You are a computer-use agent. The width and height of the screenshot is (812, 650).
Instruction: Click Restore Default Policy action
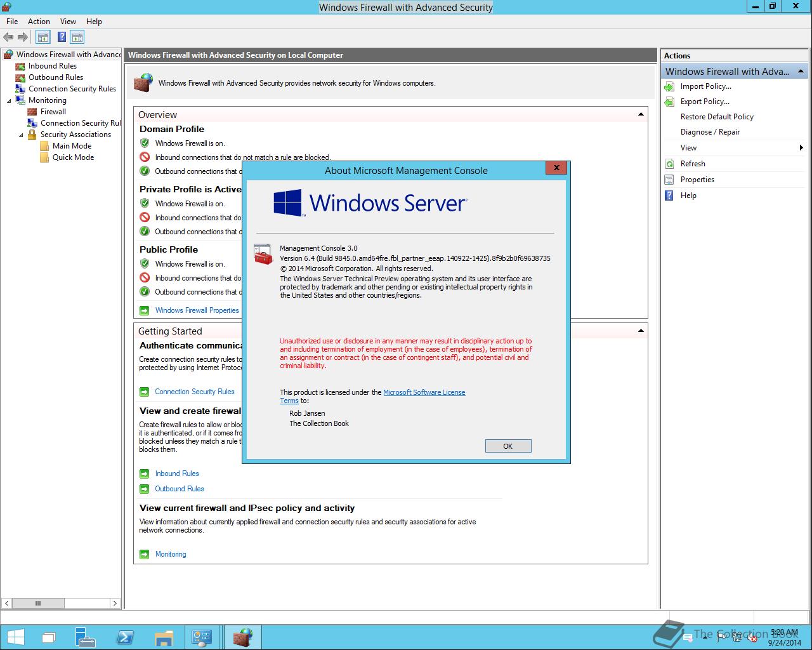point(717,117)
